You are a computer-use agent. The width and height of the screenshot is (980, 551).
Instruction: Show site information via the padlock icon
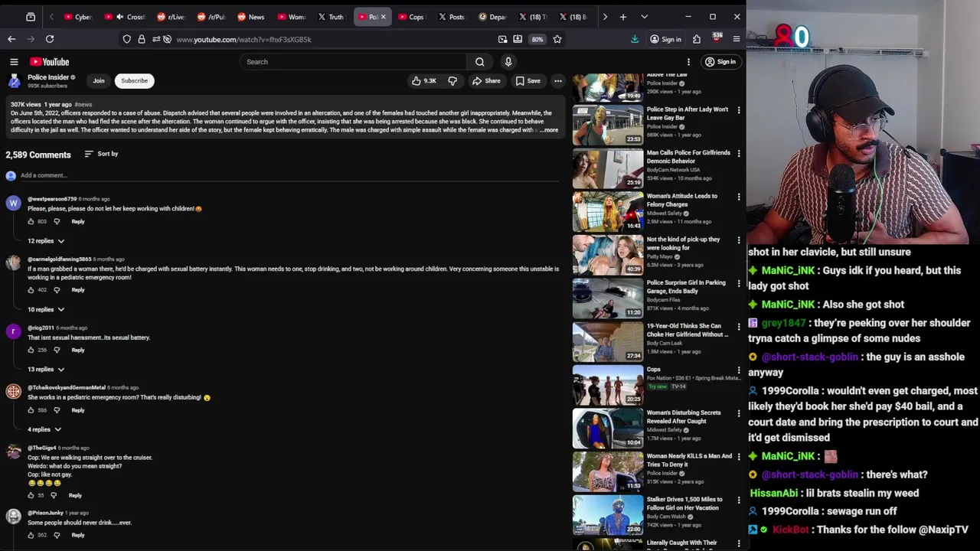[142, 39]
